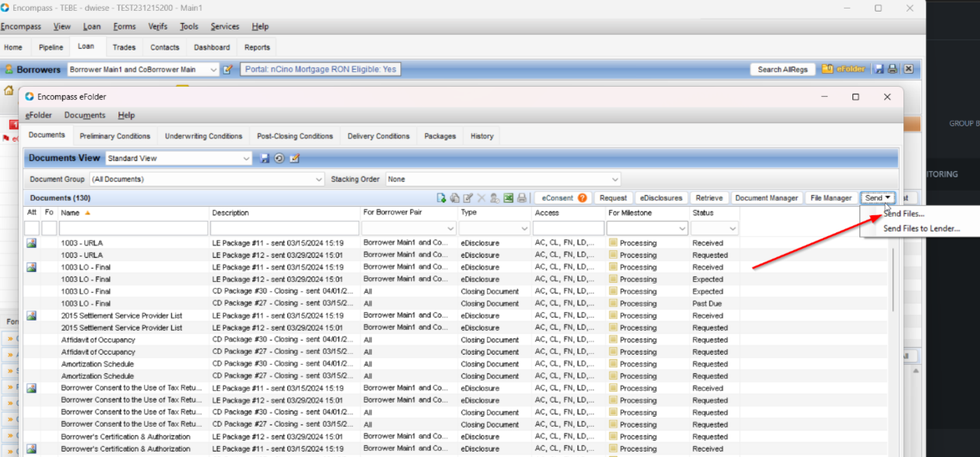This screenshot has width=980, height=457.
Task: Select the Past Due status cell
Action: [x=708, y=304]
